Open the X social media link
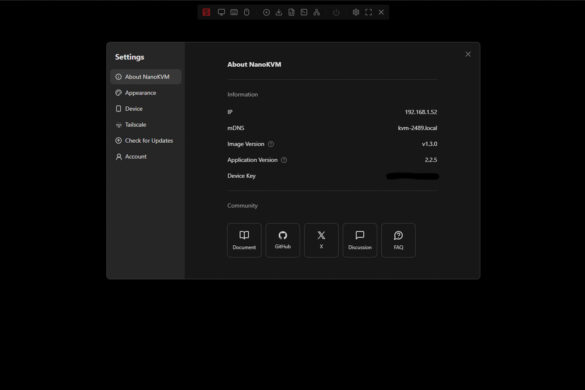This screenshot has height=390, width=585. click(321, 240)
